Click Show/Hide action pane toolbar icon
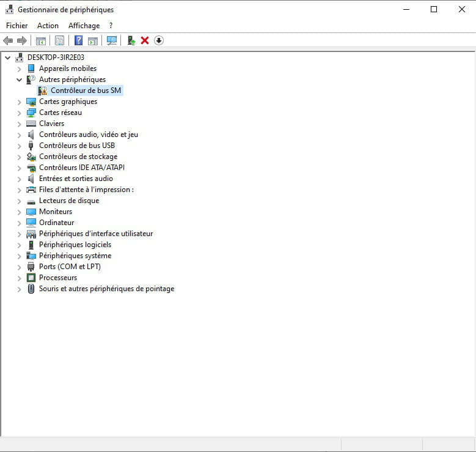The height and width of the screenshot is (452, 476). (93, 41)
